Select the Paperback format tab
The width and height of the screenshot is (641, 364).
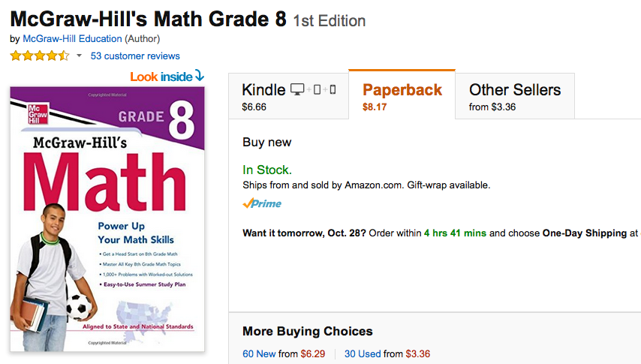point(402,95)
